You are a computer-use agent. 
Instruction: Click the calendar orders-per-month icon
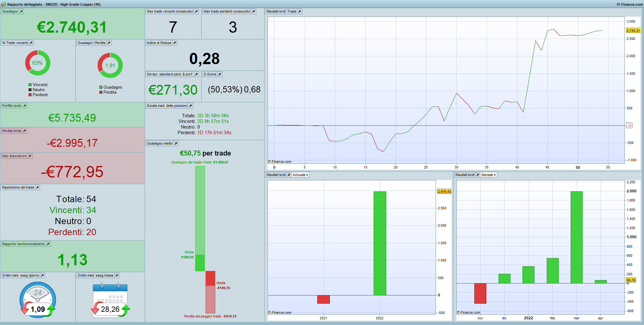coord(110,300)
